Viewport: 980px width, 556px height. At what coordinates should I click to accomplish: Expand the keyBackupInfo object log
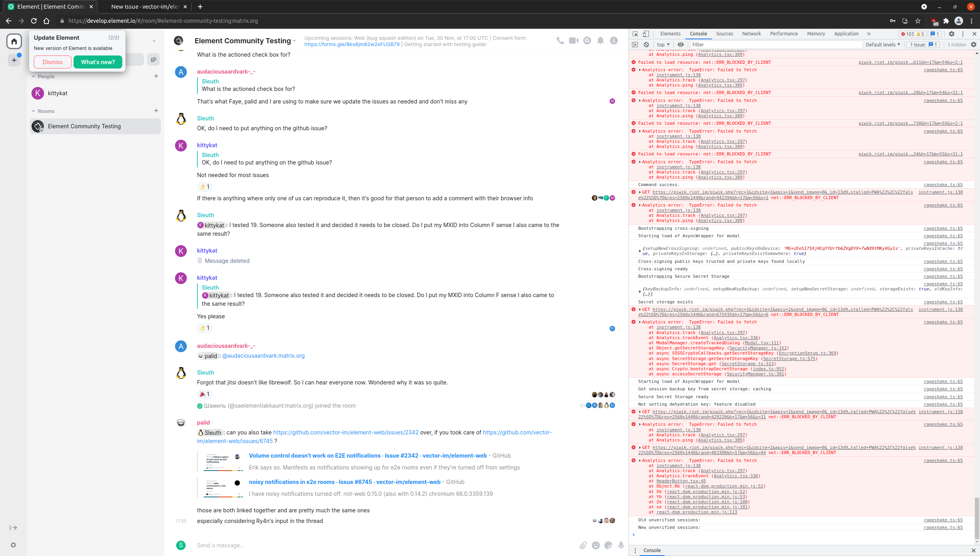pyautogui.click(x=640, y=292)
